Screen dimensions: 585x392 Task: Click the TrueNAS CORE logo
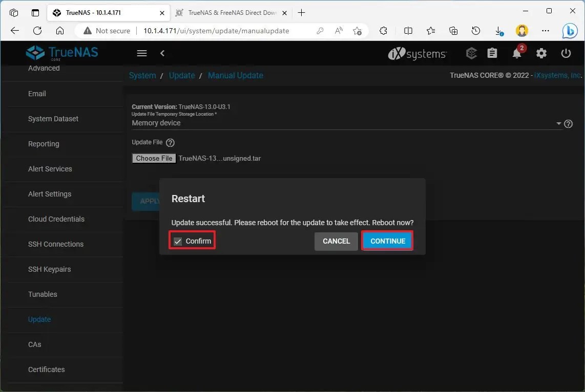[x=61, y=53]
